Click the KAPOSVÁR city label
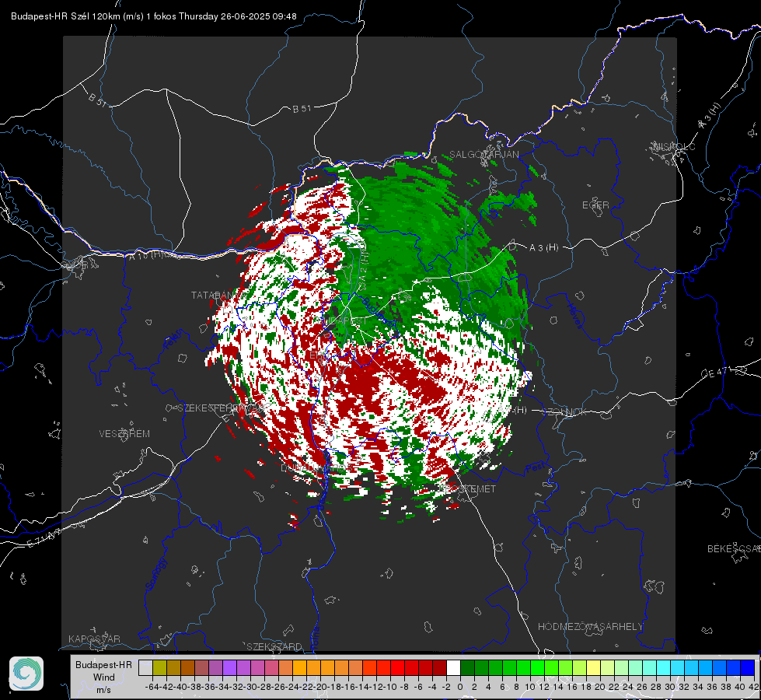This screenshot has width=761, height=700. (94, 639)
